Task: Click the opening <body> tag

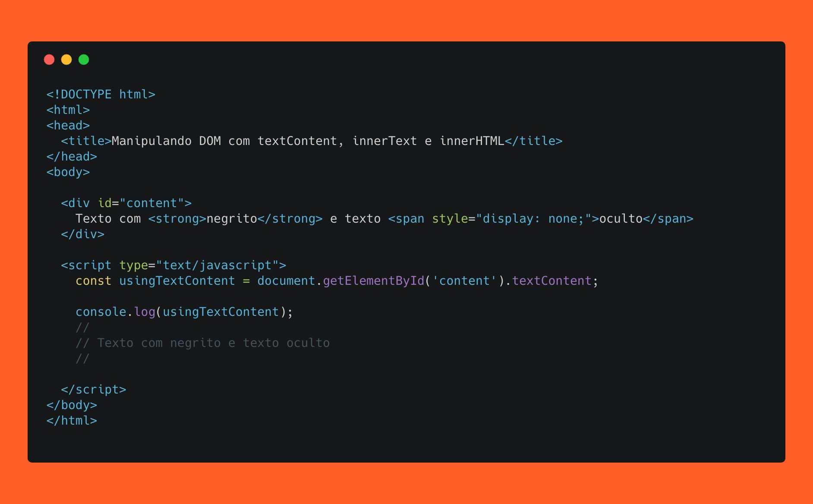Action: click(x=68, y=172)
